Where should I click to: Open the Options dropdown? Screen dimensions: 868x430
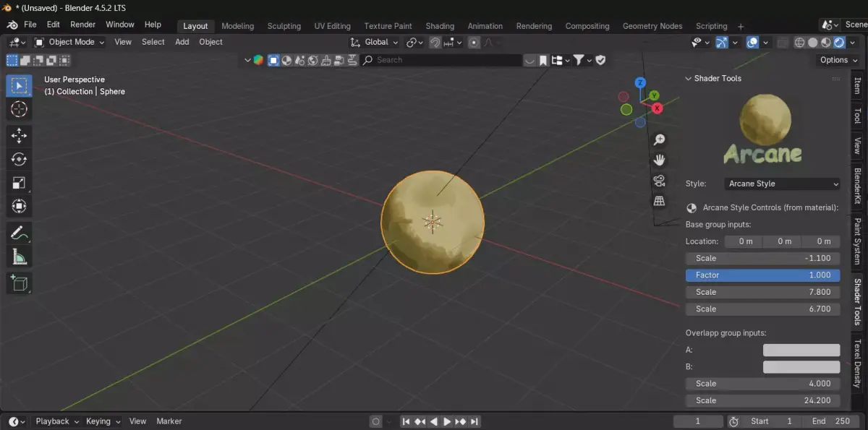pyautogui.click(x=838, y=60)
